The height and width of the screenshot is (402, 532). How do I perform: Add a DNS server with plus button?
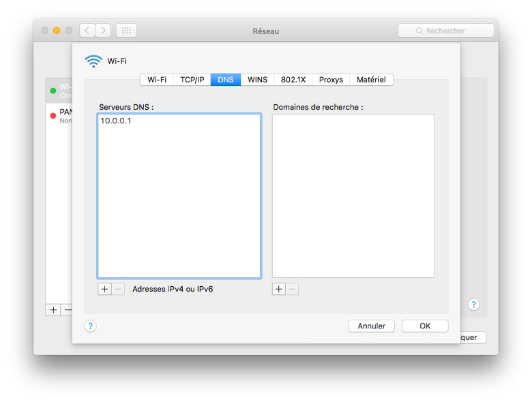tap(104, 289)
